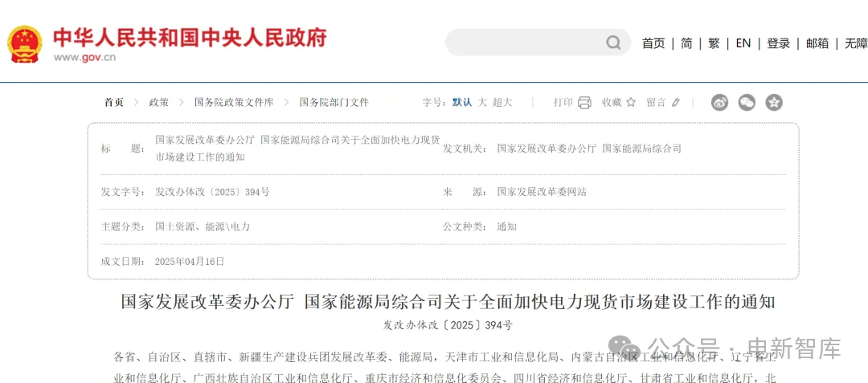Click the document number below the headline
This screenshot has height=383, width=868.
click(x=448, y=325)
